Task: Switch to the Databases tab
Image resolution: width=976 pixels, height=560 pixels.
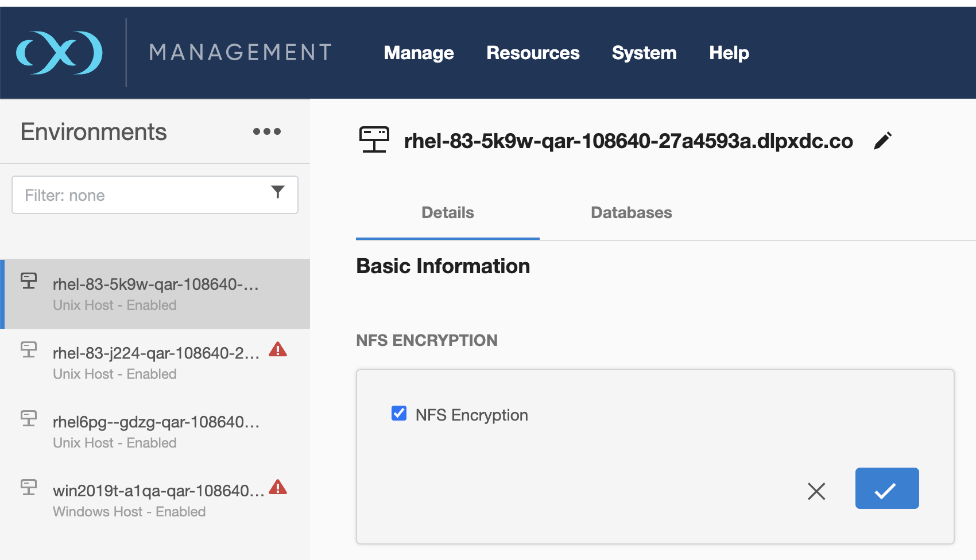Action: point(631,213)
